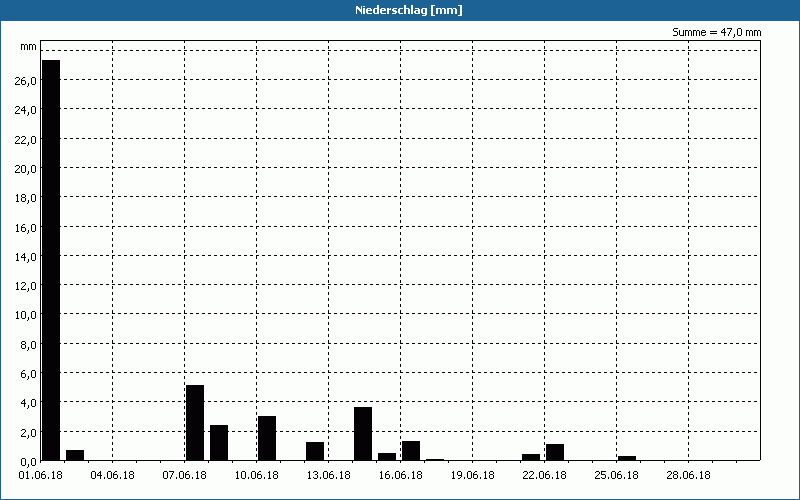Click the x-axis date 07.06.18

[184, 475]
